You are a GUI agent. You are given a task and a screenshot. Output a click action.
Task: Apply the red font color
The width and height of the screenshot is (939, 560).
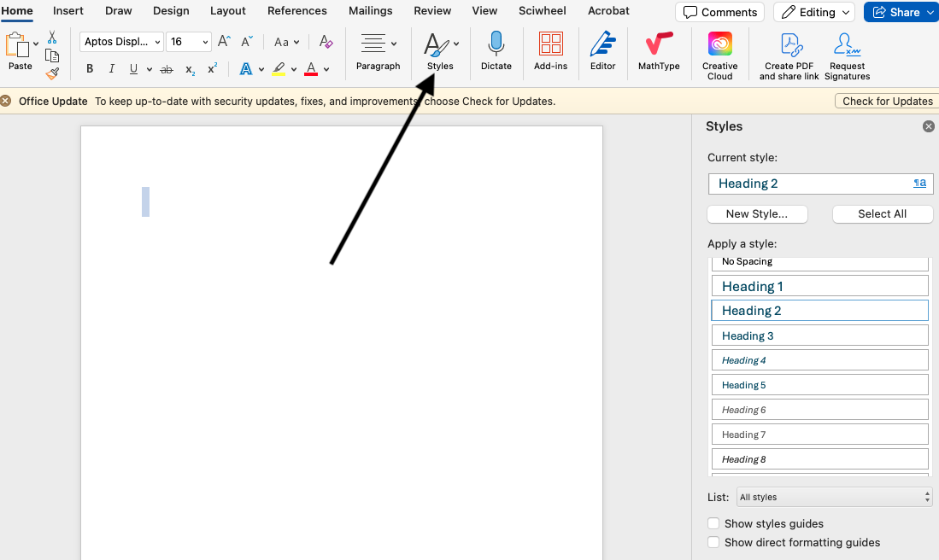point(311,69)
